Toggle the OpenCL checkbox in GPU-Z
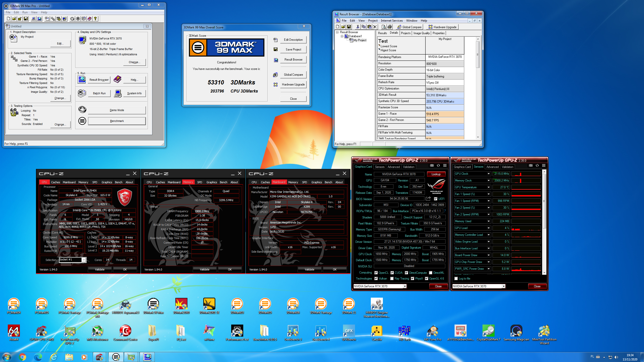 [x=376, y=273]
